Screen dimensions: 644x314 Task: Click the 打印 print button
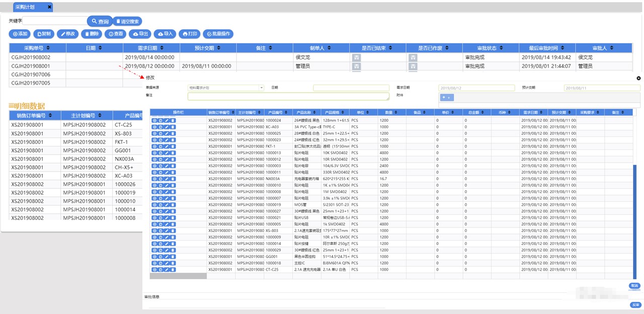click(x=190, y=34)
